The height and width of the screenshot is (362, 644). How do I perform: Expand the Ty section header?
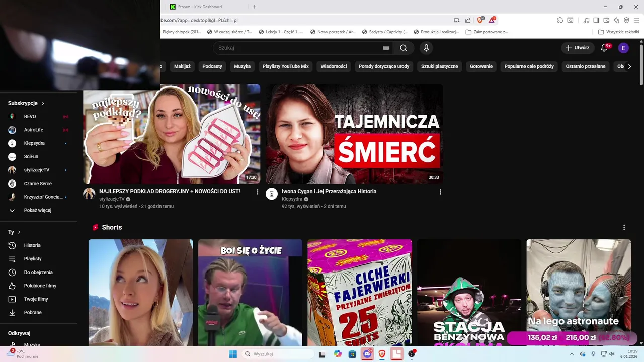pyautogui.click(x=14, y=232)
